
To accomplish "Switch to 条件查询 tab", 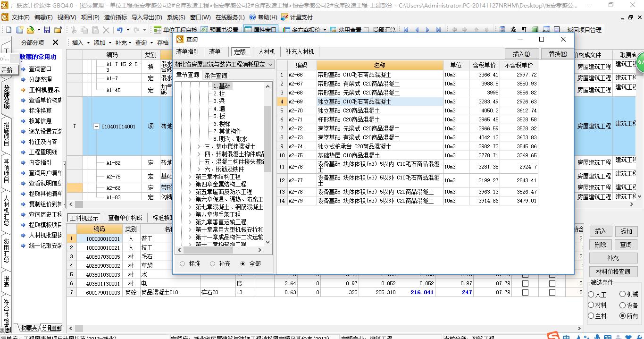I will click(215, 75).
